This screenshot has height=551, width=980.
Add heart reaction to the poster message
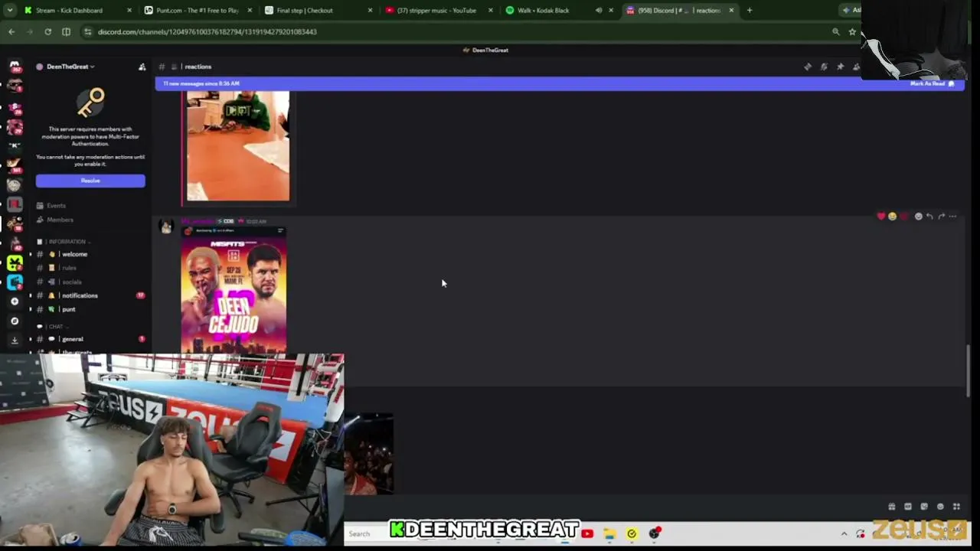[x=881, y=217]
